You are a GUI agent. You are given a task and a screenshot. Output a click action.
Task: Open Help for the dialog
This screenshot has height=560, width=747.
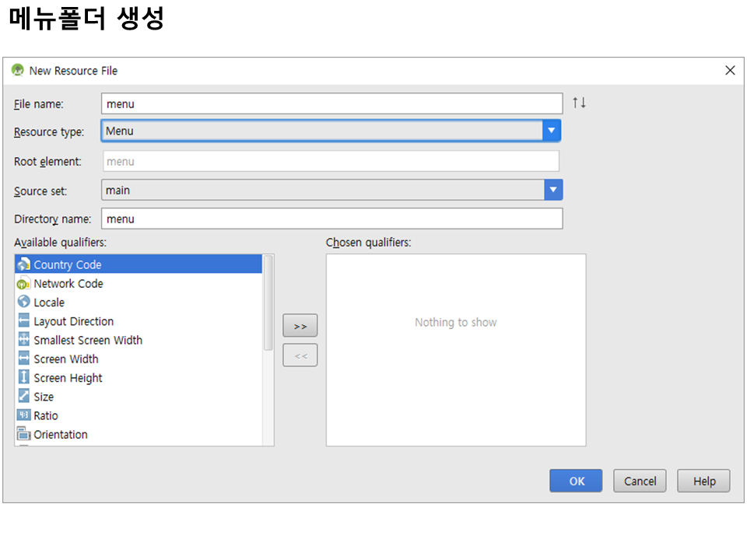coord(703,481)
